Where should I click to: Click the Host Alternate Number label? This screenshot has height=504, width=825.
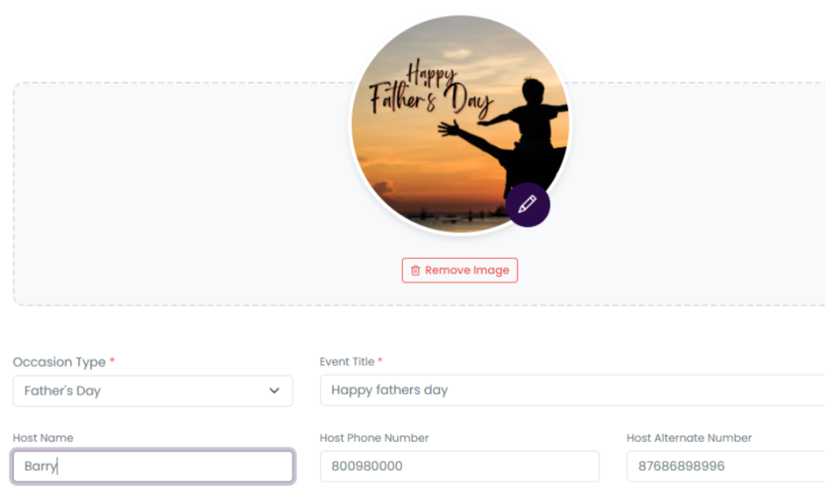pyautogui.click(x=689, y=438)
